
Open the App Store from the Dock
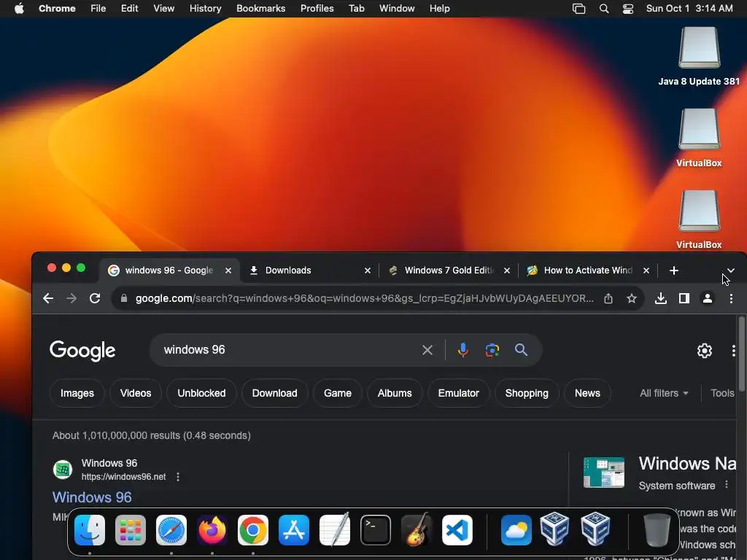click(294, 530)
